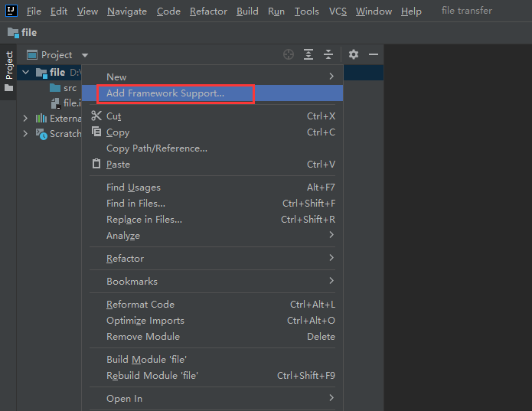Open the Build menu in menu bar
The height and width of the screenshot is (411, 532).
coord(247,11)
